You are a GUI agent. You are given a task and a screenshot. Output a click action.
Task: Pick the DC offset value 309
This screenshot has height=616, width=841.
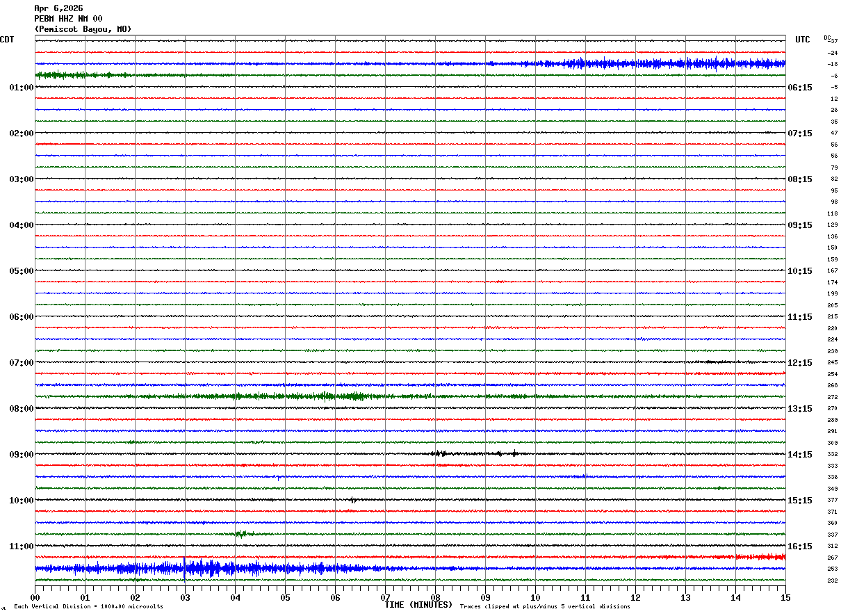tap(832, 443)
